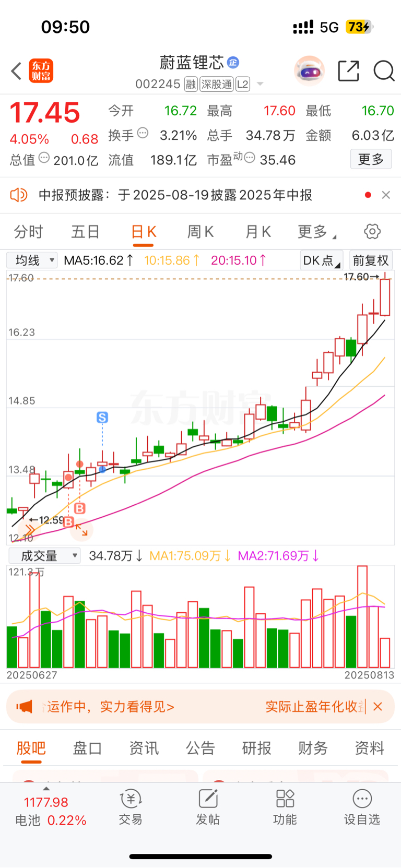Tap the blue S sell marker
Image resolution: width=401 pixels, height=868 pixels.
pyautogui.click(x=102, y=417)
